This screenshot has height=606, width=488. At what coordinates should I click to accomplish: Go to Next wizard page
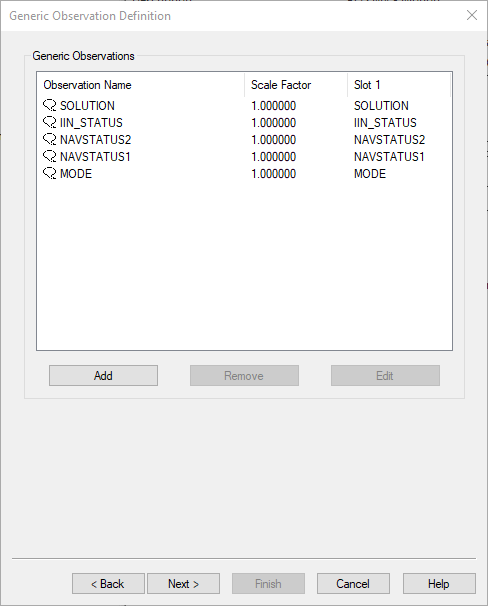click(184, 584)
